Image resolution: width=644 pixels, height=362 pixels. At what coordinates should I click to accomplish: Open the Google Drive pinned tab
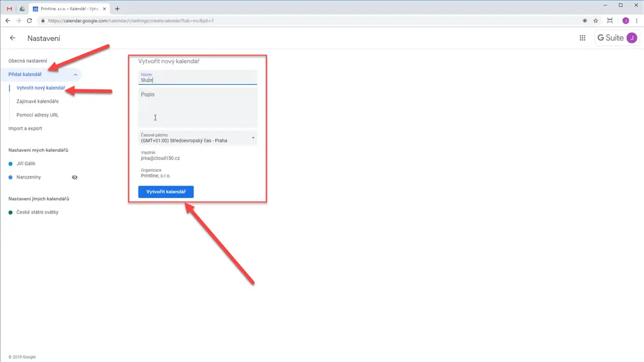coord(22,9)
